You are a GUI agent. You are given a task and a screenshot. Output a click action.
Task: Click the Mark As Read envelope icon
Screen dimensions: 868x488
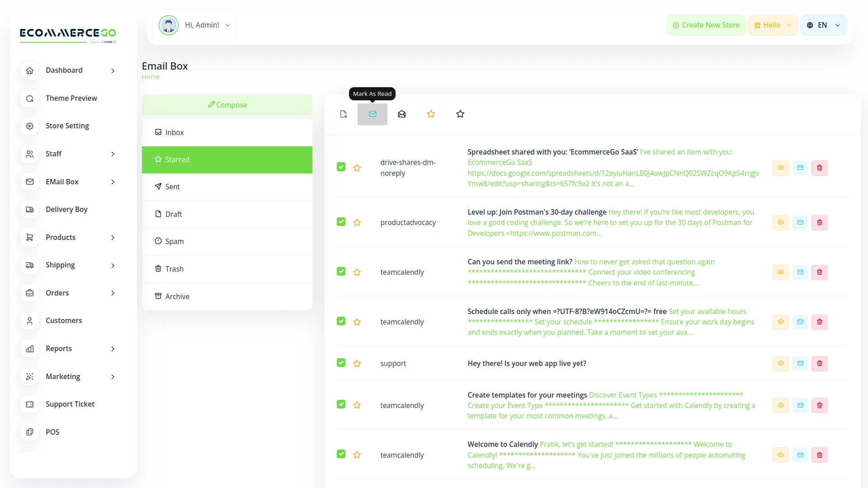click(x=373, y=114)
